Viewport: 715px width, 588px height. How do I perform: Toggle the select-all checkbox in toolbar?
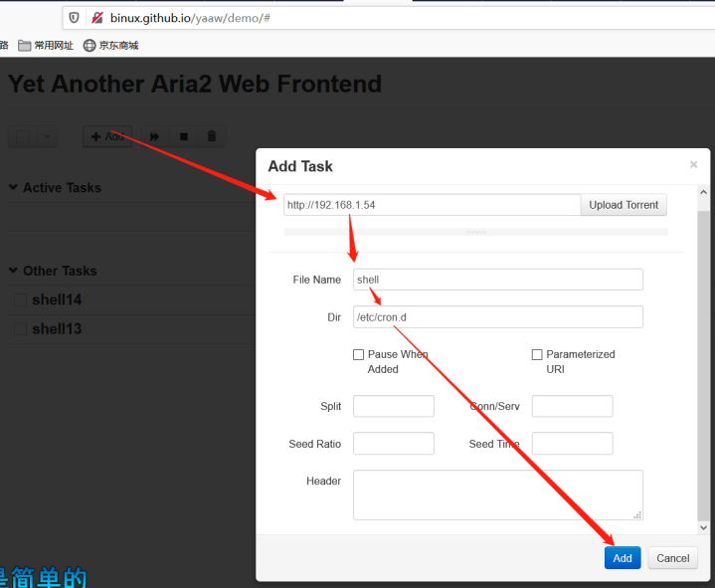click(x=23, y=136)
